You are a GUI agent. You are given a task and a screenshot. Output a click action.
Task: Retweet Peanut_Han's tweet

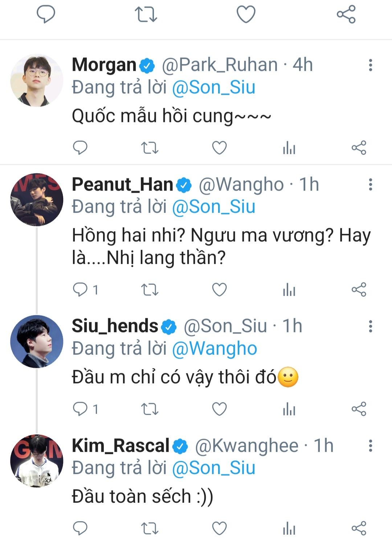tap(150, 289)
